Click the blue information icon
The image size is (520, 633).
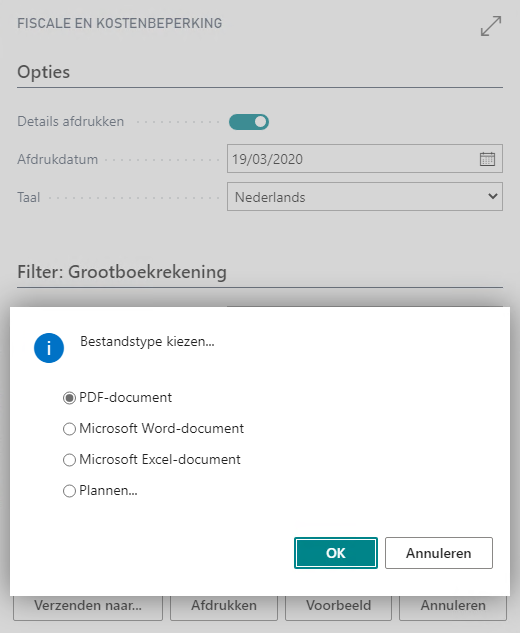click(49, 348)
